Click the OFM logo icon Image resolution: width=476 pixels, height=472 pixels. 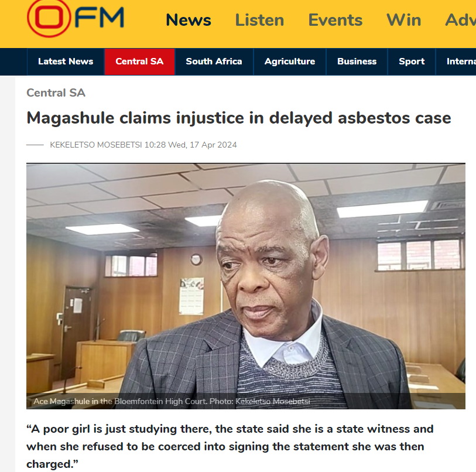click(x=76, y=18)
